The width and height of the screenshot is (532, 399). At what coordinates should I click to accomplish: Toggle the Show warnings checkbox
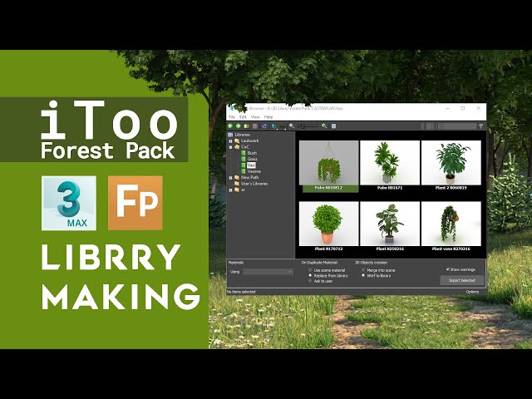pos(448,269)
